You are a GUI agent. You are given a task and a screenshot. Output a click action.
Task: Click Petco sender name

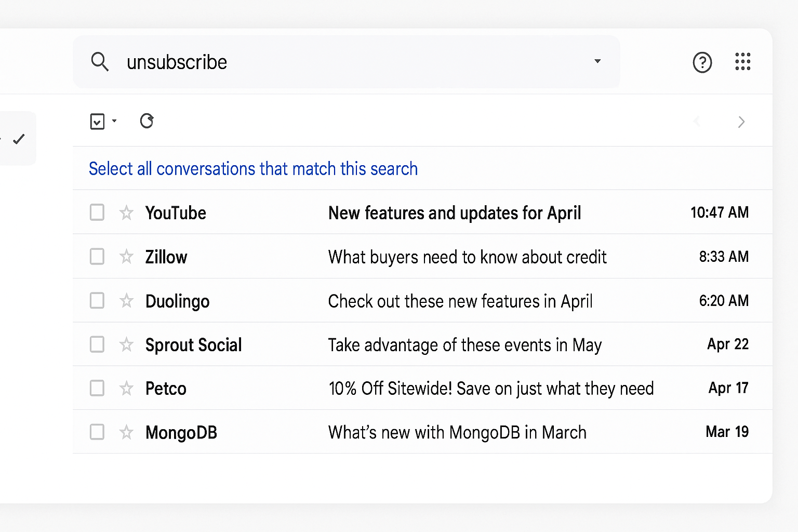coord(166,389)
